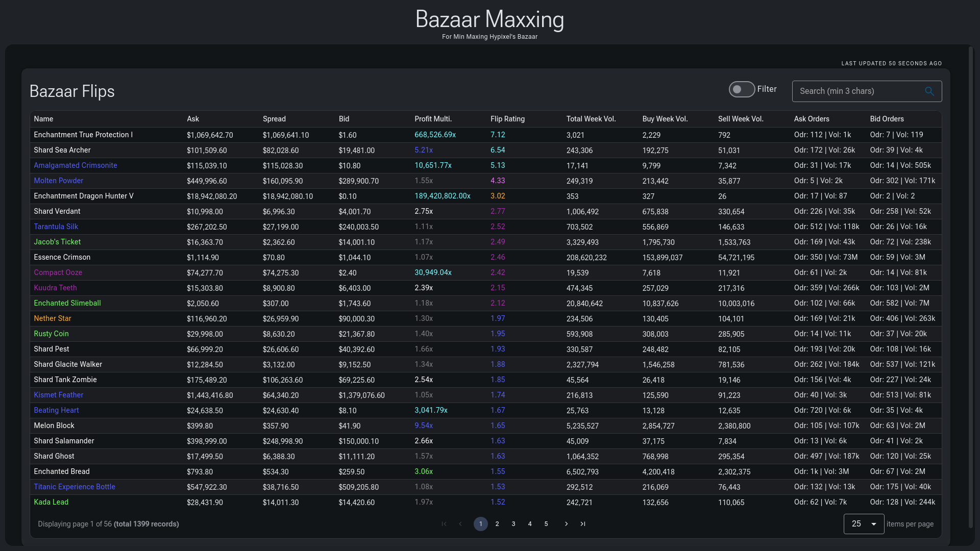Image resolution: width=980 pixels, height=551 pixels.
Task: Select page 4 in pagination
Action: [x=530, y=524]
